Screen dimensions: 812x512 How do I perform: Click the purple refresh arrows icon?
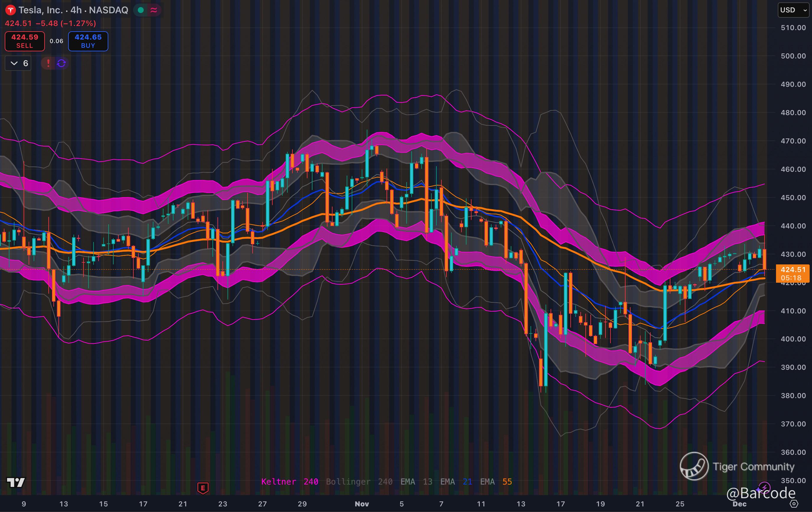[61, 63]
